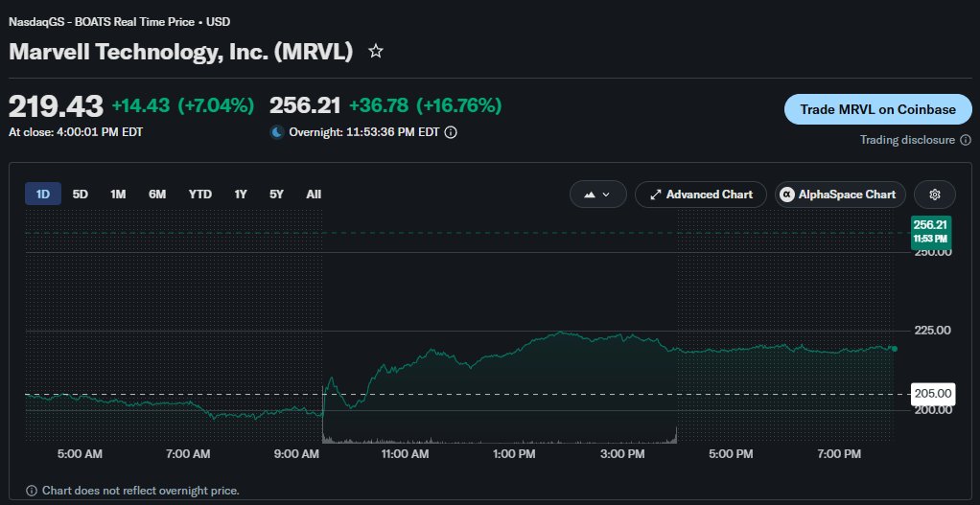This screenshot has width=980, height=505.
Task: Select the 6M range tab
Action: pyautogui.click(x=157, y=195)
